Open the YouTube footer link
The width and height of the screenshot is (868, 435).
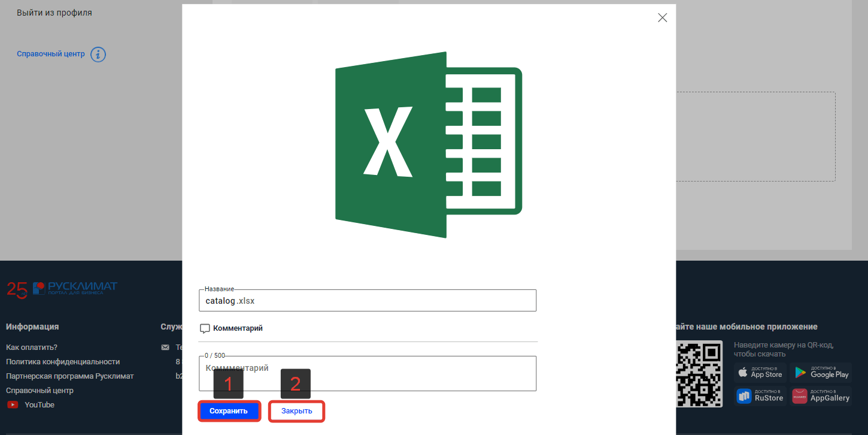click(40, 405)
